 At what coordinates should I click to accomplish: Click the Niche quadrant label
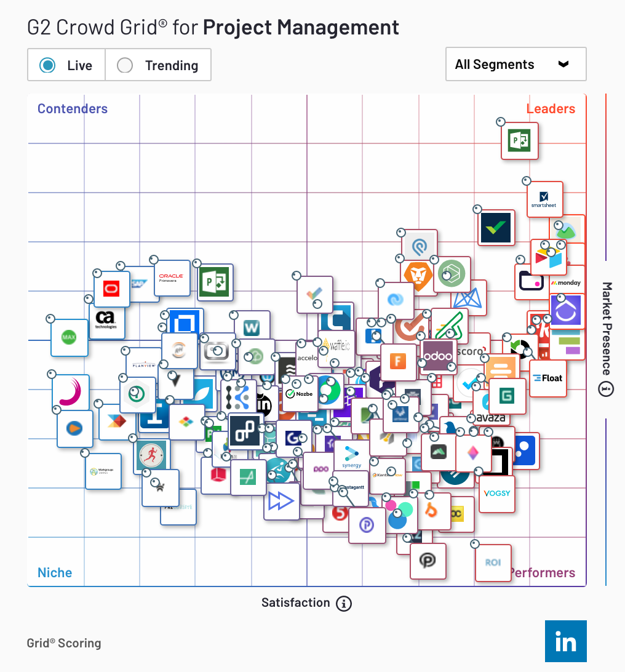tap(55, 572)
